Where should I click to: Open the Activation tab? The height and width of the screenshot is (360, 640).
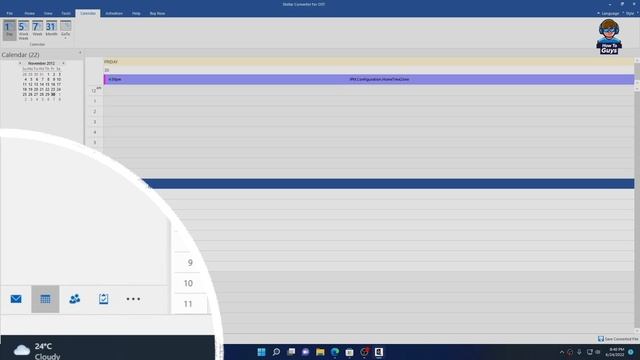coord(114,13)
